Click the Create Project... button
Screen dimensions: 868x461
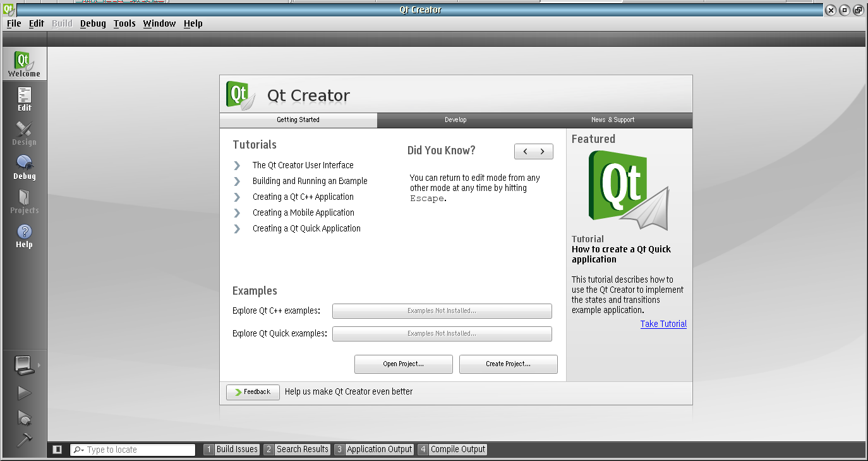[508, 364]
